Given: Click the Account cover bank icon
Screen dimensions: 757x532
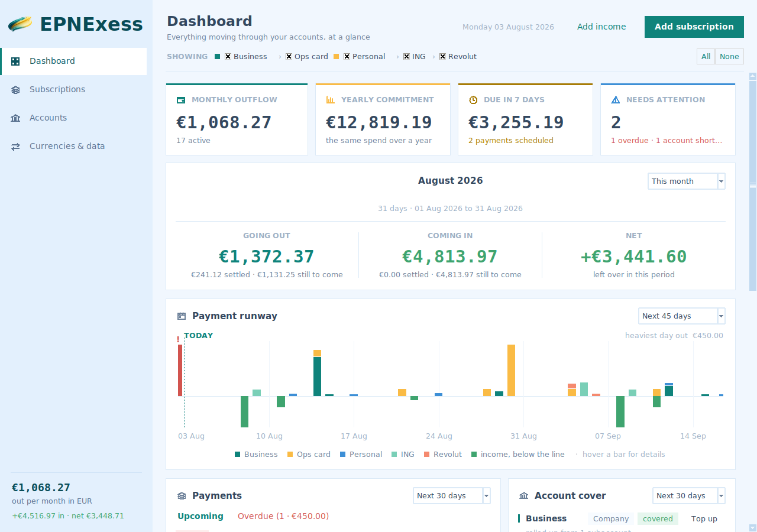Looking at the screenshot, I should (524, 496).
